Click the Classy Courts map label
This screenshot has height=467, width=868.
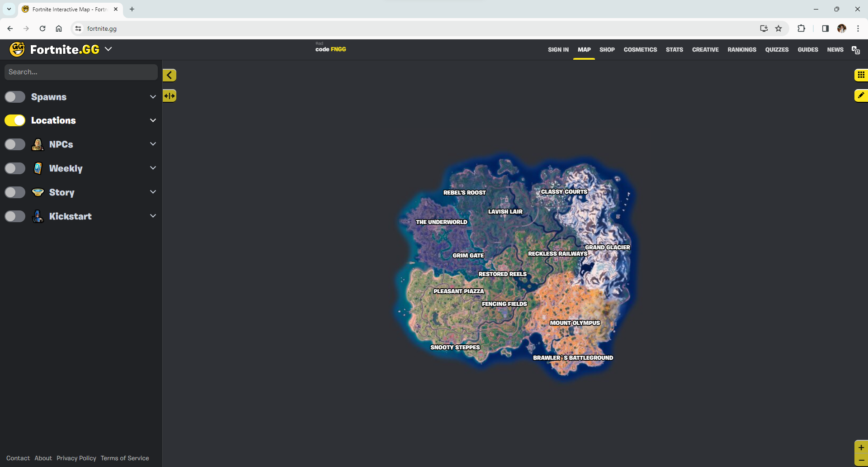pyautogui.click(x=564, y=191)
